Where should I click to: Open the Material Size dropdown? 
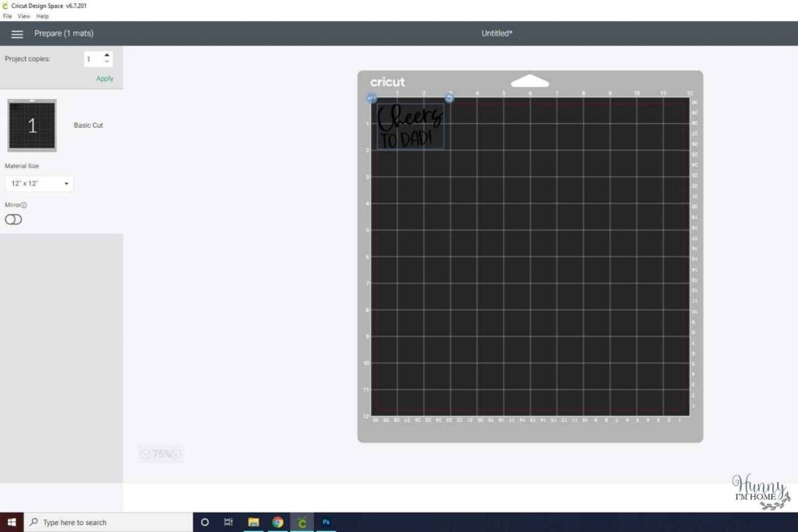[39, 184]
